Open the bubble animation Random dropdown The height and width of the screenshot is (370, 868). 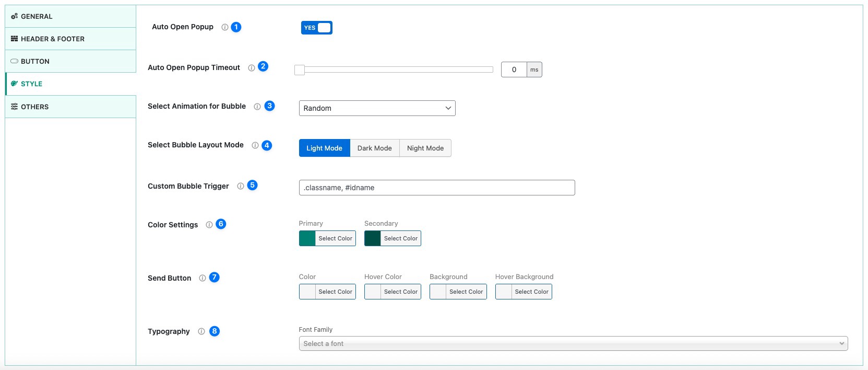coord(377,108)
